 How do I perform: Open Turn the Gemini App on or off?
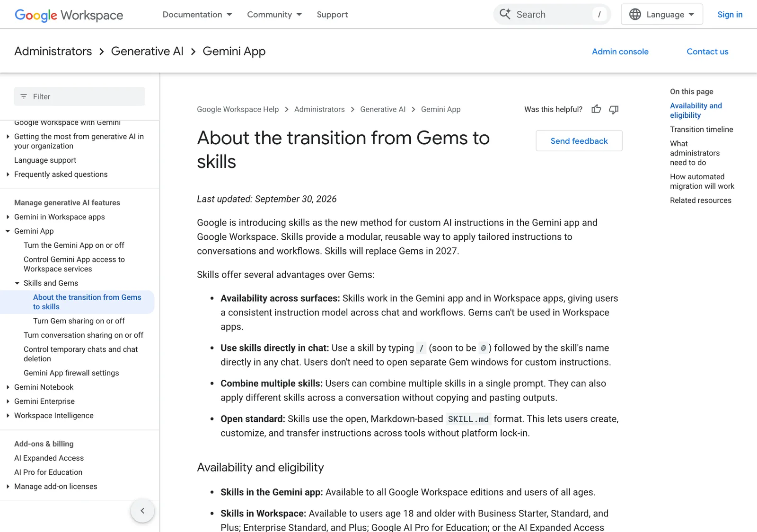tap(74, 245)
